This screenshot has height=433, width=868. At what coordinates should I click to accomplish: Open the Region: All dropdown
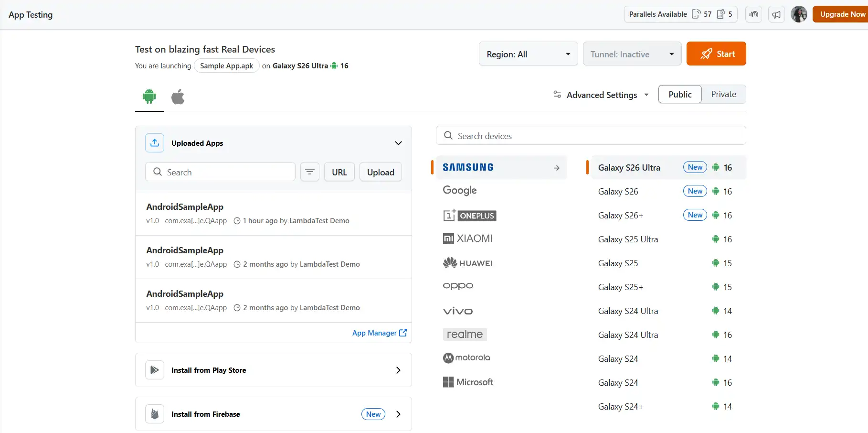tap(529, 54)
